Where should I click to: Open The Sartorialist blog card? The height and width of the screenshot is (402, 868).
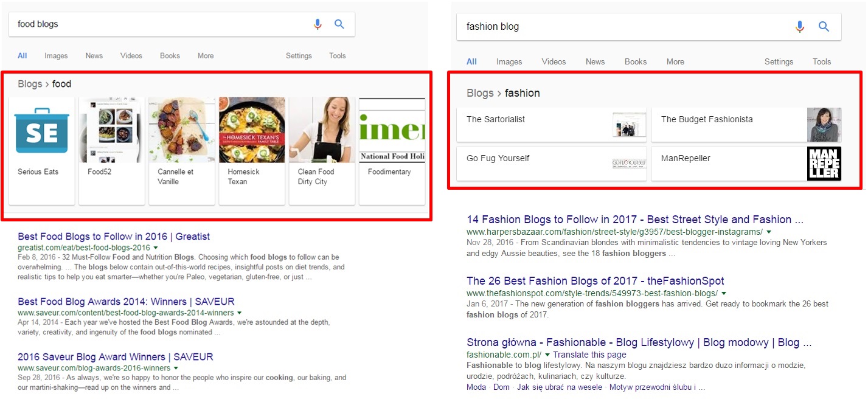tap(552, 125)
